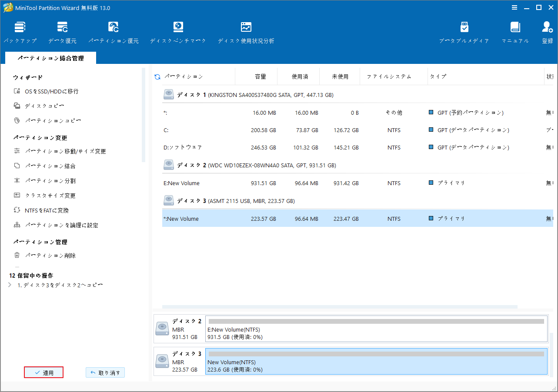
Task: Select drive C: on ディスク 1
Action: tap(261, 130)
